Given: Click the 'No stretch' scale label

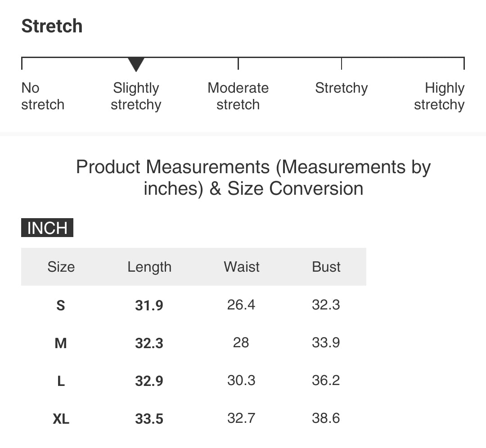Looking at the screenshot, I should [43, 96].
